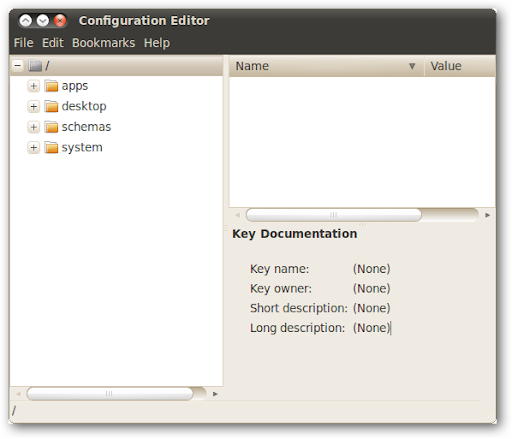Click the system folder icon

pyautogui.click(x=51, y=147)
